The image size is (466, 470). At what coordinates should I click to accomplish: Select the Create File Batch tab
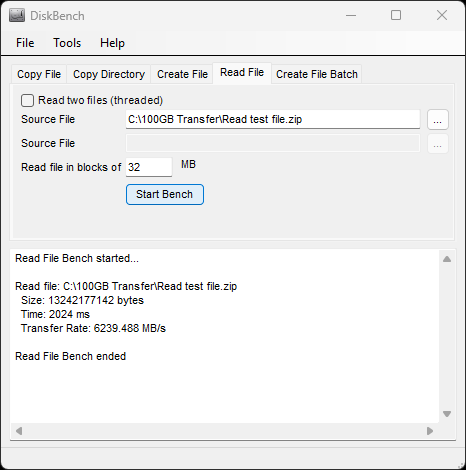pos(317,74)
